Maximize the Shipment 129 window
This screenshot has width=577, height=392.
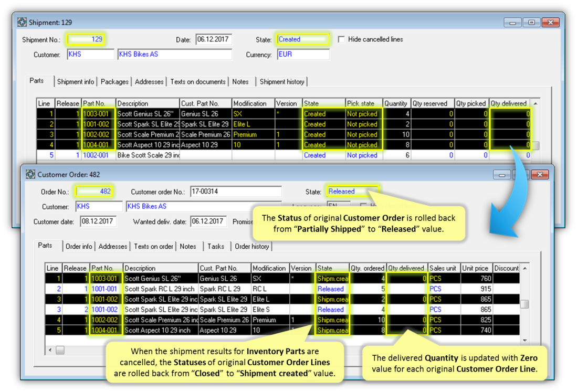pos(531,23)
